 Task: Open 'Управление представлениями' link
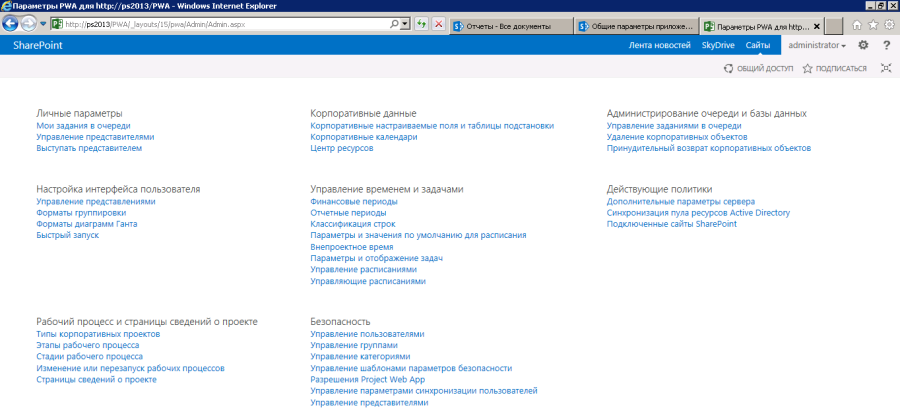click(96, 202)
